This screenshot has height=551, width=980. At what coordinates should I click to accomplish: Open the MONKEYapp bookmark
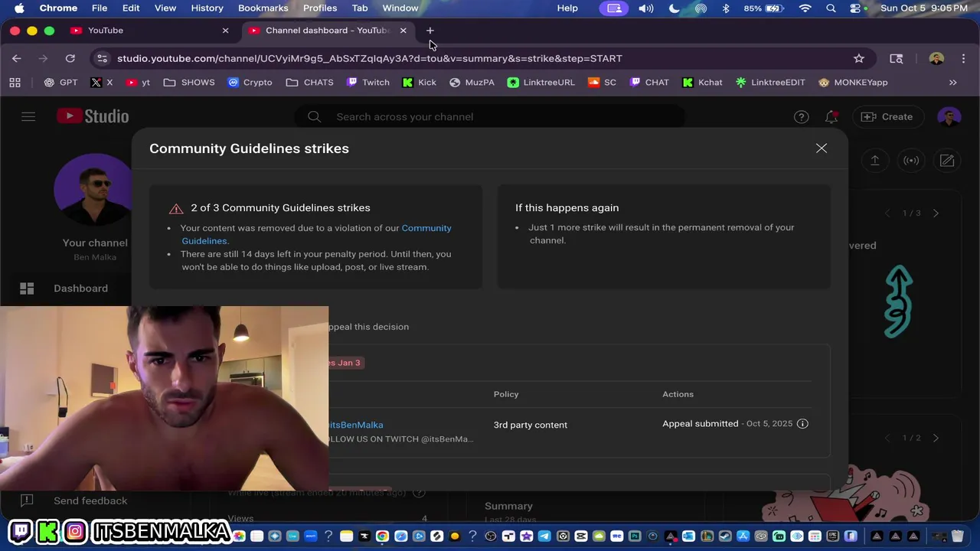(x=853, y=83)
